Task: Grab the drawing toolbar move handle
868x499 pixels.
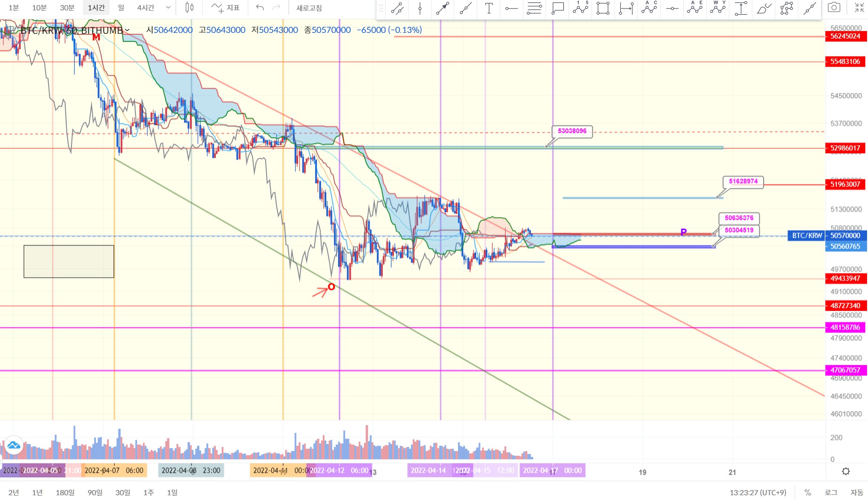Action: coord(381,8)
